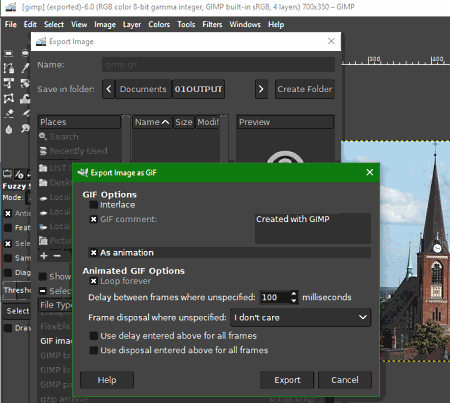Click the delay milliseconds field showing 100

tap(275, 297)
